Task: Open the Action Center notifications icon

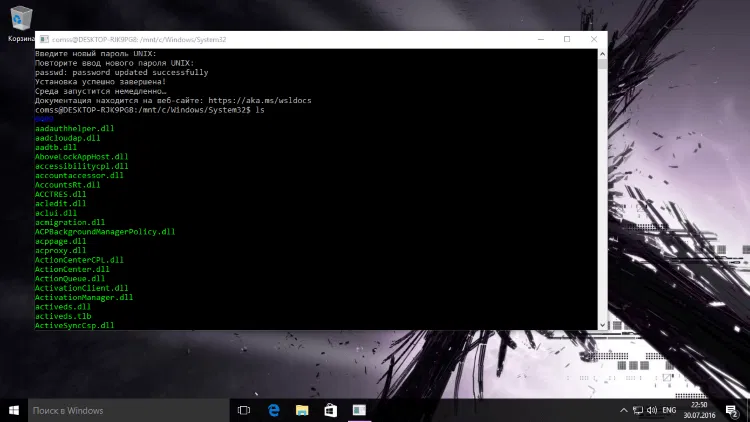Action: click(731, 411)
